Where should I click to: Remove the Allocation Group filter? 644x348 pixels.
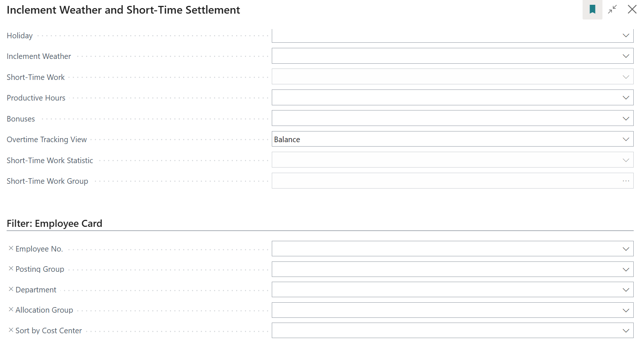[x=11, y=310]
